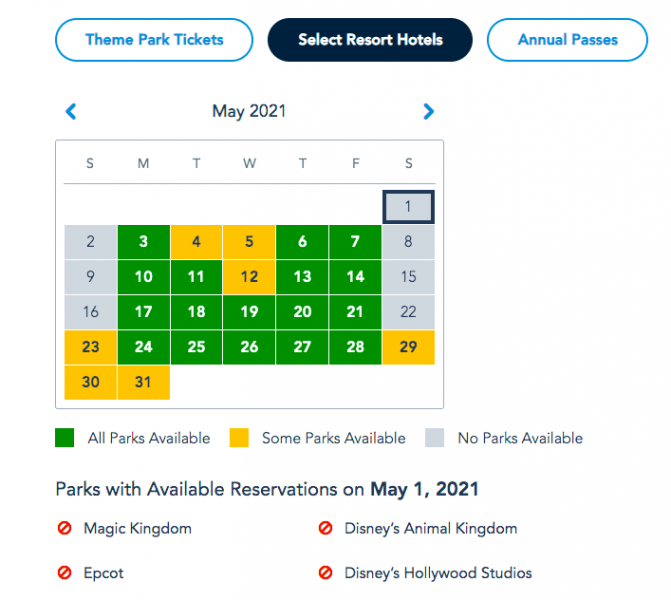The height and width of the screenshot is (600, 671).
Task: Switch to Annual Passes tab
Action: (567, 40)
